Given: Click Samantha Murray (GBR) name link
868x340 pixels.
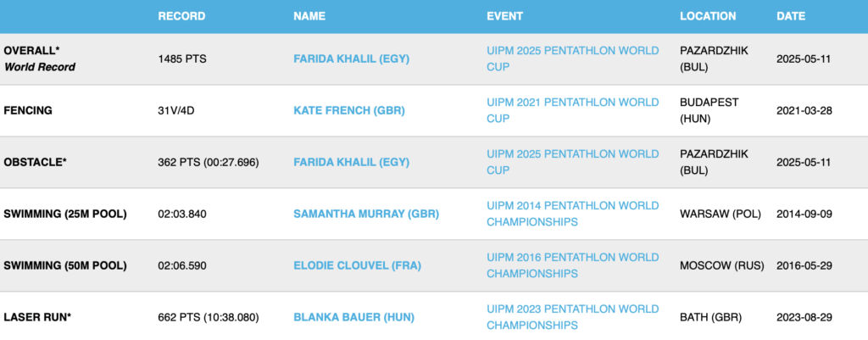Looking at the screenshot, I should click(x=365, y=214).
